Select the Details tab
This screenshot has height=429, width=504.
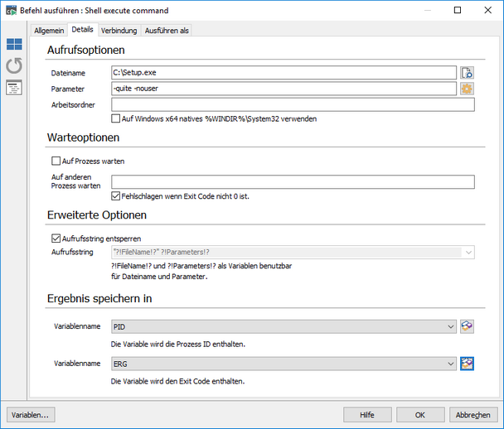83,30
